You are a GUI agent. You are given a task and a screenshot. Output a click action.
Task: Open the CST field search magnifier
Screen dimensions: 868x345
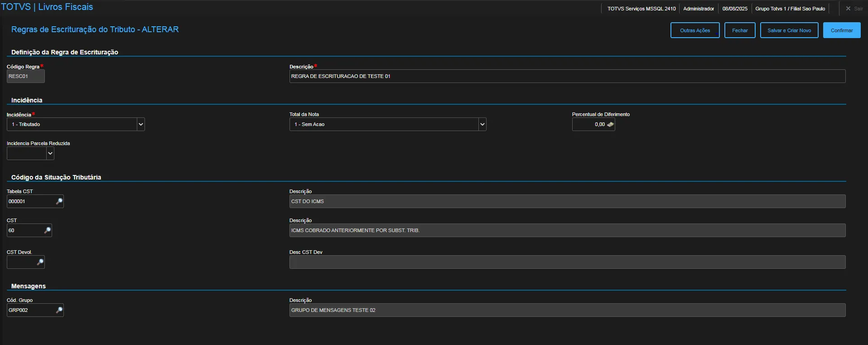47,230
